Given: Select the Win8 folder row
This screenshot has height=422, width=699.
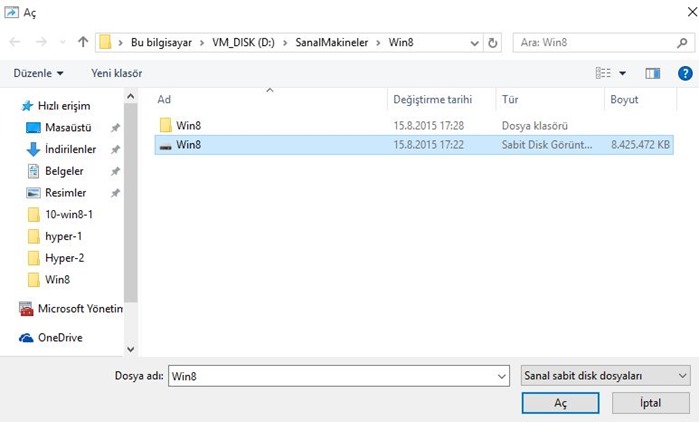Looking at the screenshot, I should coord(414,125).
